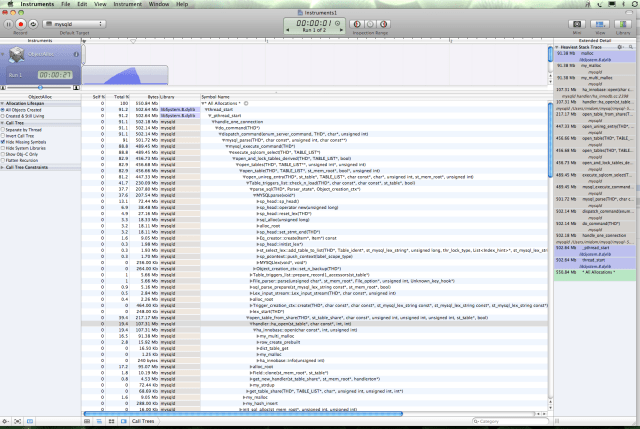This screenshot has width=640, height=429.
Task: Open the Window menu
Action: 159,4
